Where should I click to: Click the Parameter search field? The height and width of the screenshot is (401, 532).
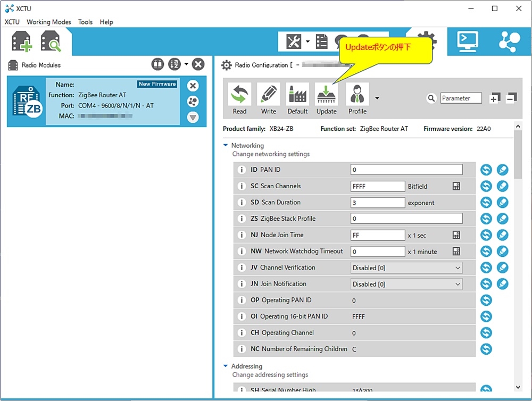461,98
